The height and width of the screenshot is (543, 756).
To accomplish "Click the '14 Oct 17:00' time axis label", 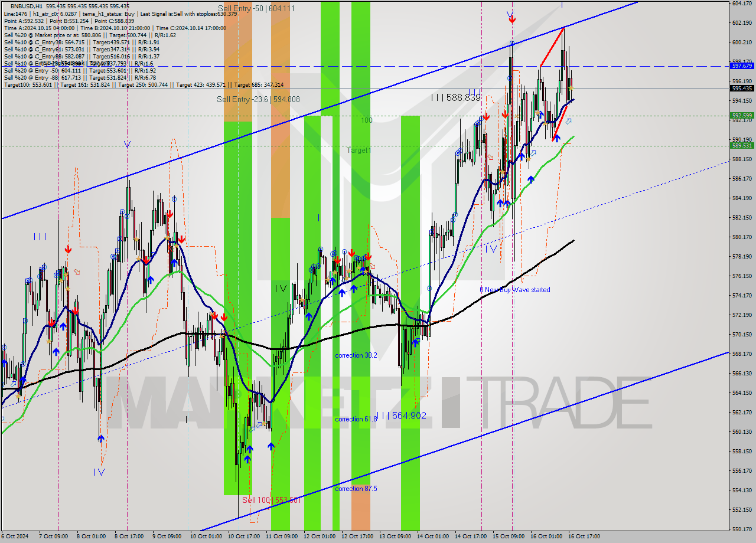I will coord(471,537).
